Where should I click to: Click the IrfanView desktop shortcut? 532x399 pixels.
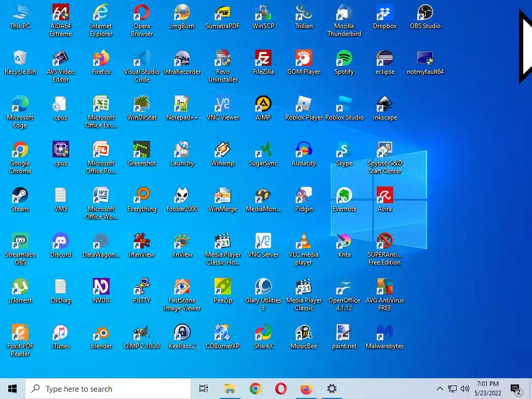click(x=141, y=246)
